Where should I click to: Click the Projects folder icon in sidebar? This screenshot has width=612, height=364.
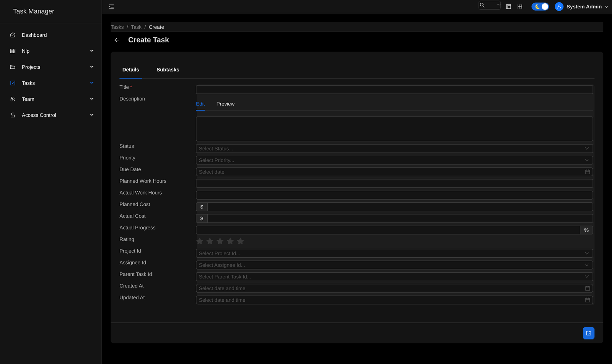pyautogui.click(x=13, y=67)
